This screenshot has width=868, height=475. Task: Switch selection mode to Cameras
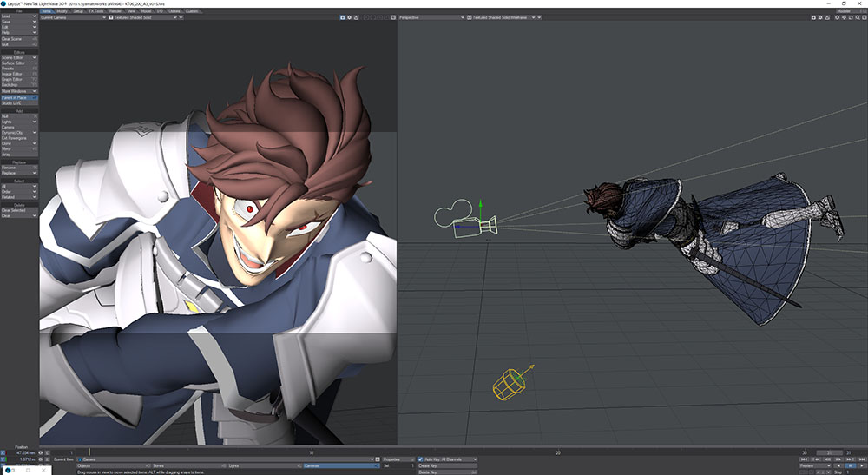tap(341, 465)
